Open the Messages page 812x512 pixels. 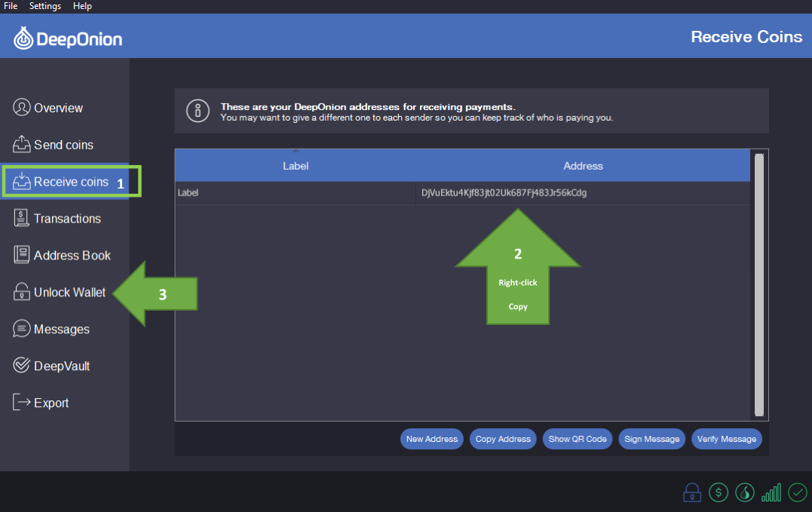61,330
